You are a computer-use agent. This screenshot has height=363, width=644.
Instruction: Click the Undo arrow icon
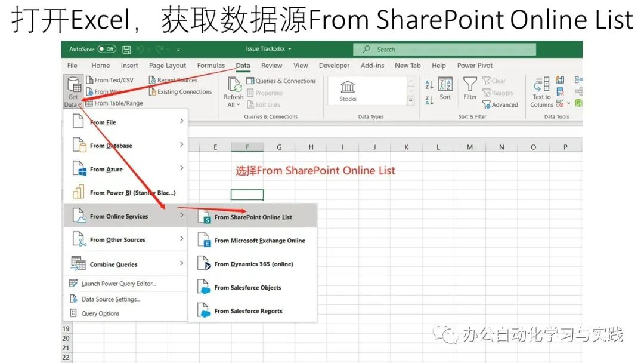141,50
